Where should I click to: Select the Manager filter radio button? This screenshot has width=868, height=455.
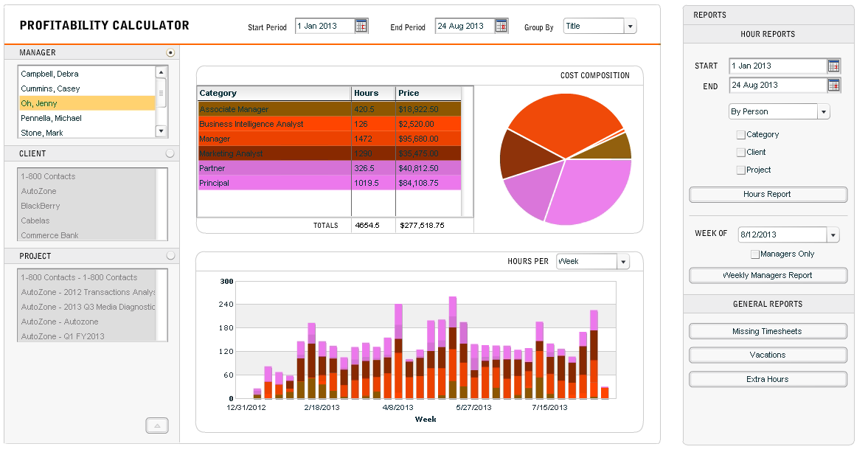point(170,52)
